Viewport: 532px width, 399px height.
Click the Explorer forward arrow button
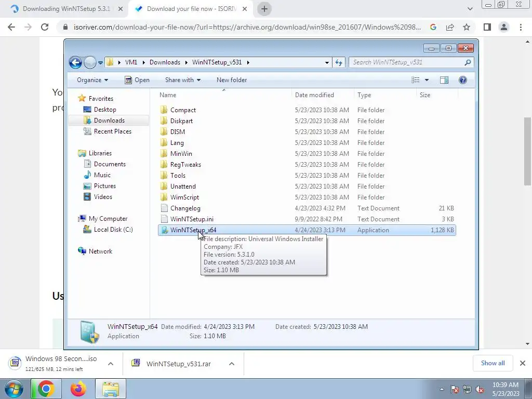90,62
